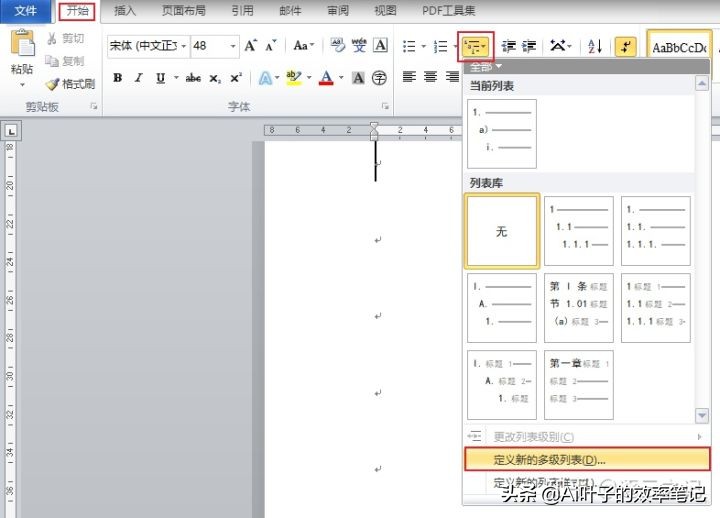720x518 pixels.
Task: Switch to the PDF工具集 tab
Action: pos(449,11)
